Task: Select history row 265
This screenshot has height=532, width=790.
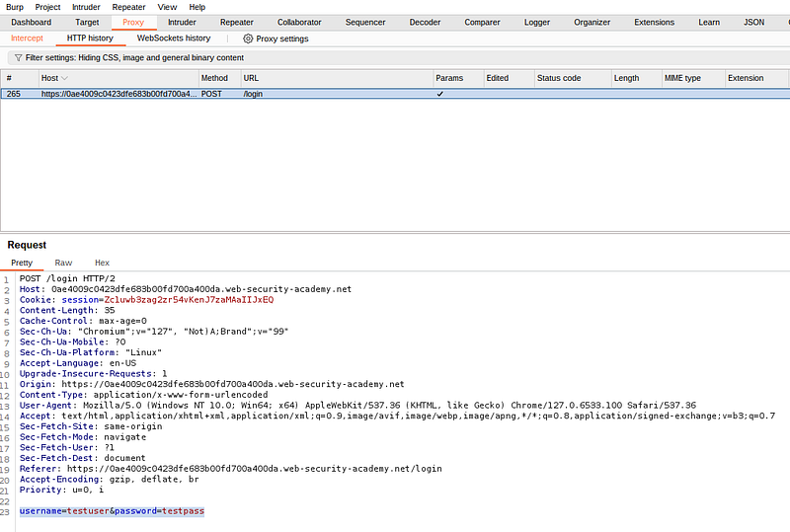Action: click(x=395, y=94)
